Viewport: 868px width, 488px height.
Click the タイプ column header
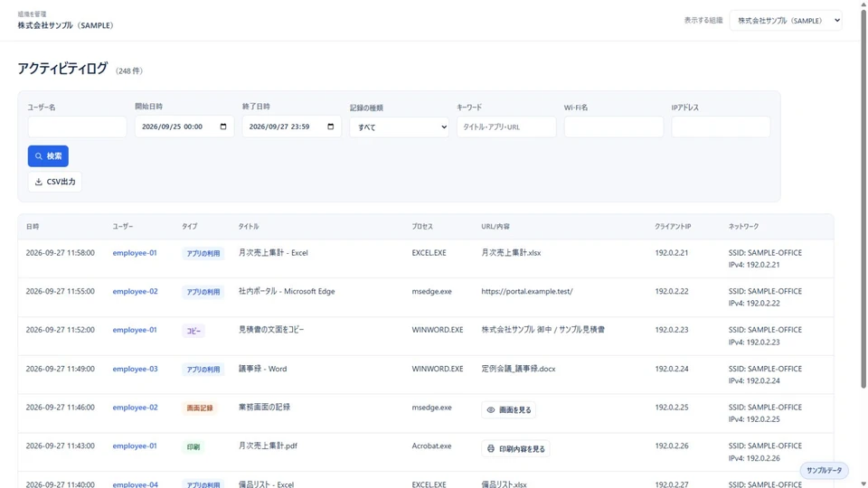click(x=189, y=227)
